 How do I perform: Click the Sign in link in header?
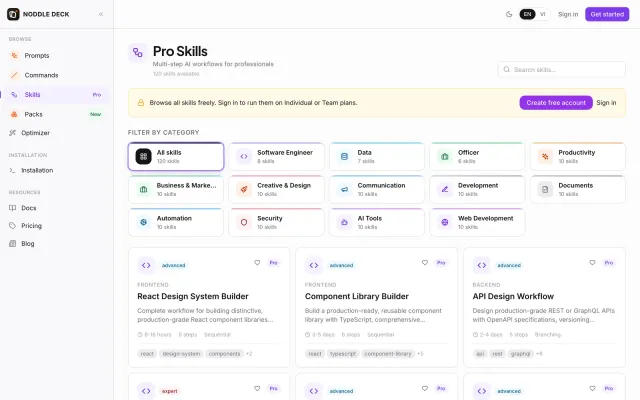tap(568, 14)
